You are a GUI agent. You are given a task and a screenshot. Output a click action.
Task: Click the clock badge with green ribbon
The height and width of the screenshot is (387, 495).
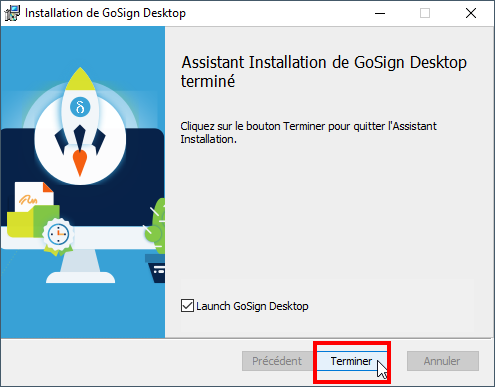click(x=58, y=236)
